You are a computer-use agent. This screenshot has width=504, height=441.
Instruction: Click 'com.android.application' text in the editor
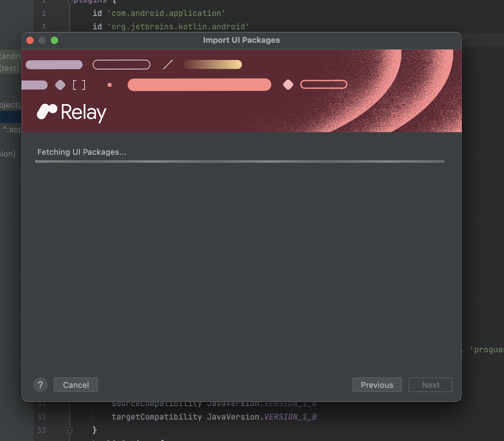(166, 13)
